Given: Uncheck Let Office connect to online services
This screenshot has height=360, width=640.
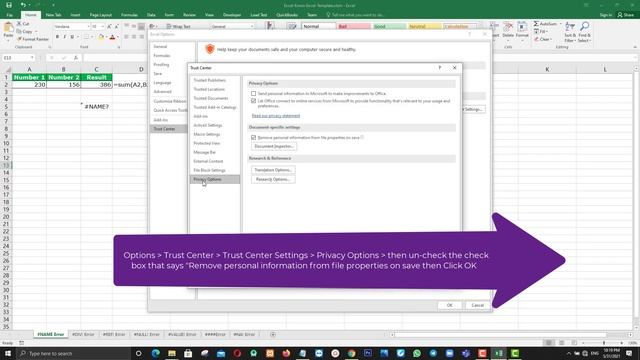Looking at the screenshot, I should [x=253, y=101].
